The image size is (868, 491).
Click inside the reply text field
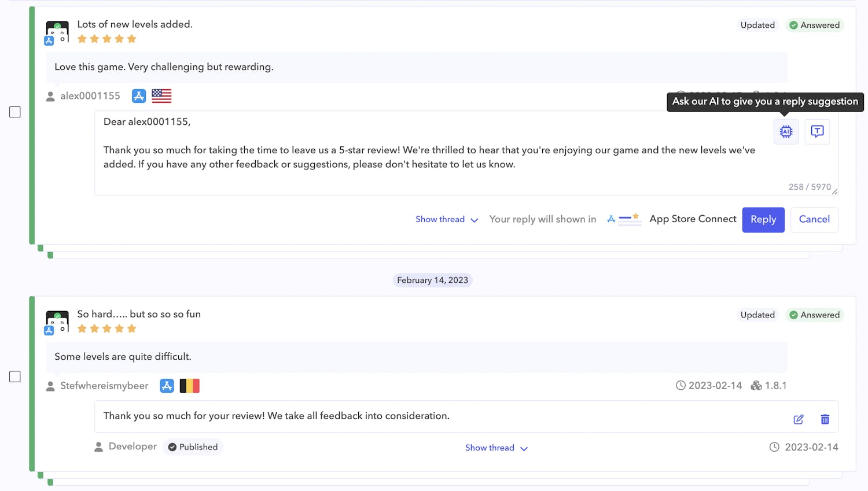405,156
